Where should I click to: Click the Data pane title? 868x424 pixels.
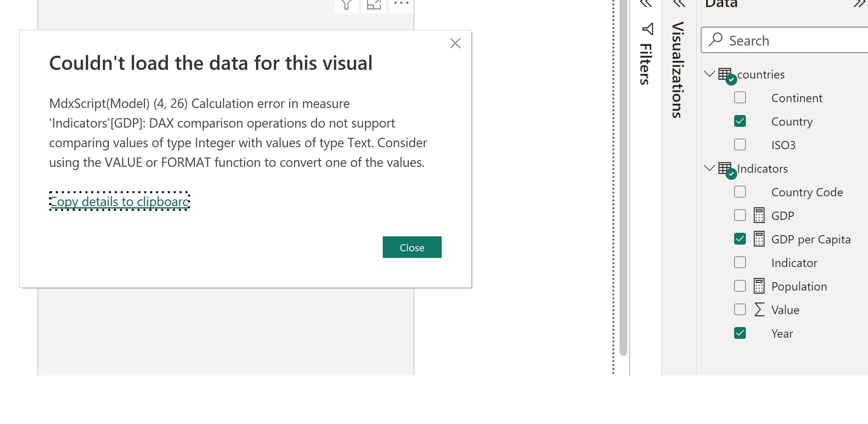click(x=721, y=4)
